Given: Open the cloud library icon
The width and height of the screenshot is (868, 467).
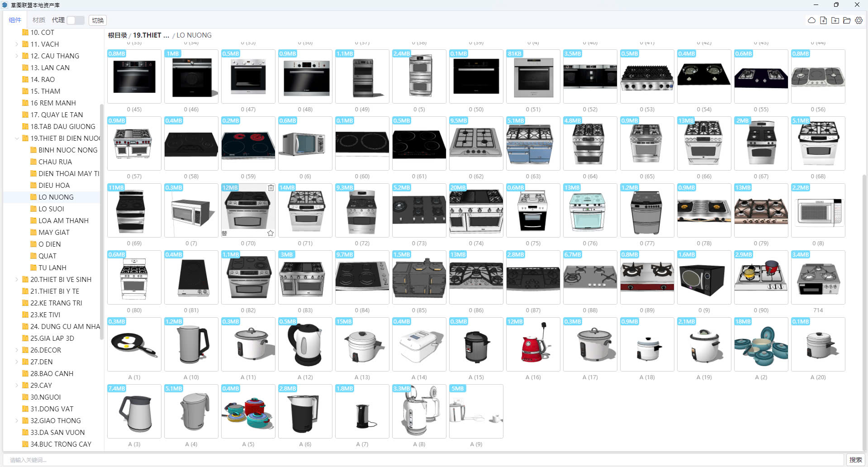Looking at the screenshot, I should [811, 20].
